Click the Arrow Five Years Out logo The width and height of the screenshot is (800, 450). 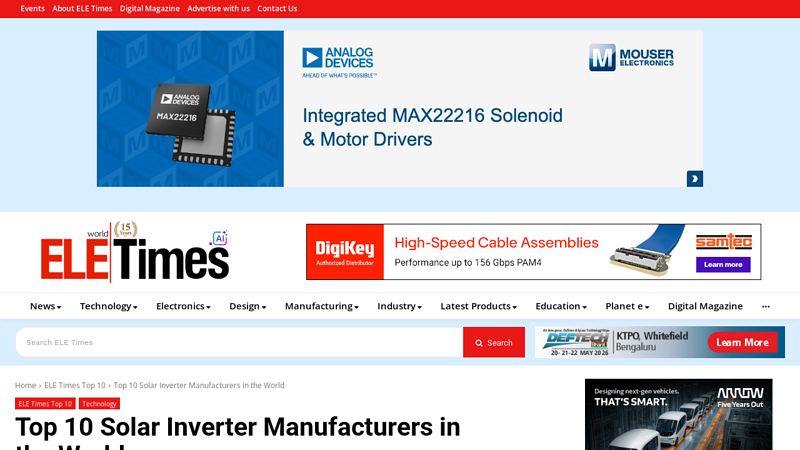tap(740, 397)
